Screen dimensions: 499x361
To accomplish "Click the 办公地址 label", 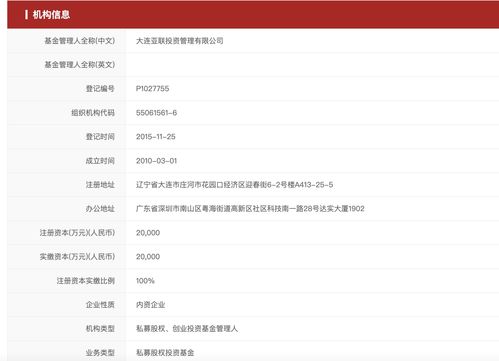I will tap(100, 209).
